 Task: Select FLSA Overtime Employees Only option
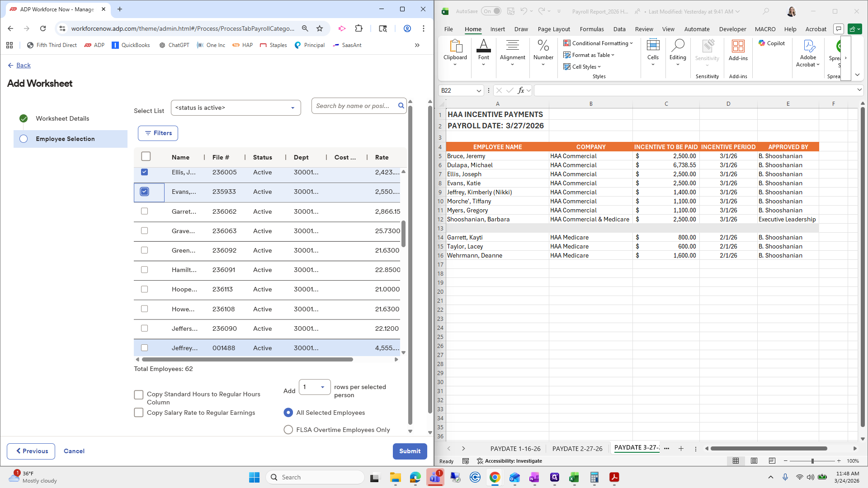point(288,430)
